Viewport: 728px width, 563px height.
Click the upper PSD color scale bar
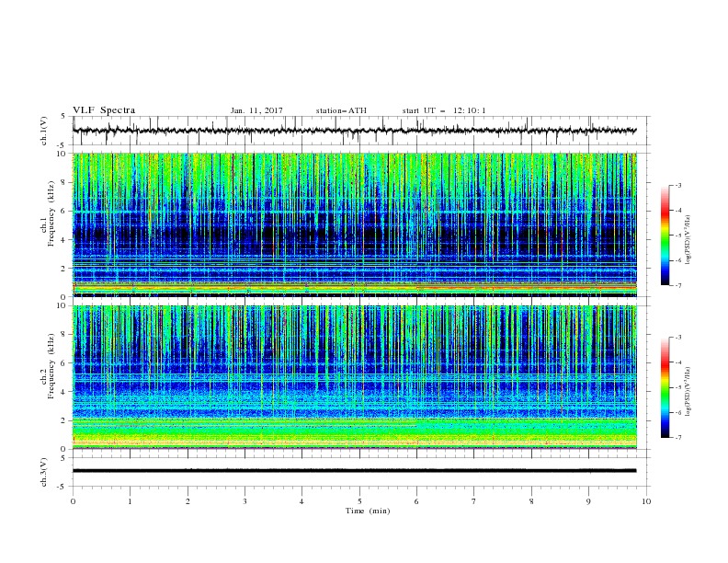click(x=665, y=236)
